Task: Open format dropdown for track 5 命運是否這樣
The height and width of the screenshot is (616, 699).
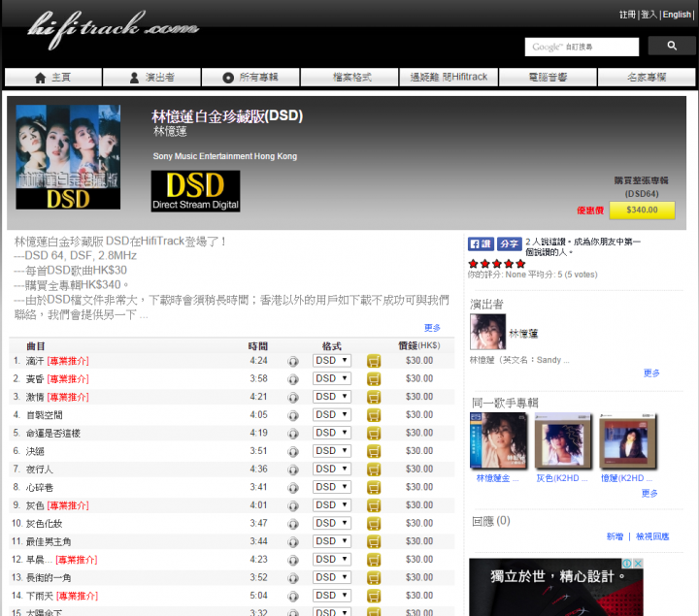Action: (332, 433)
